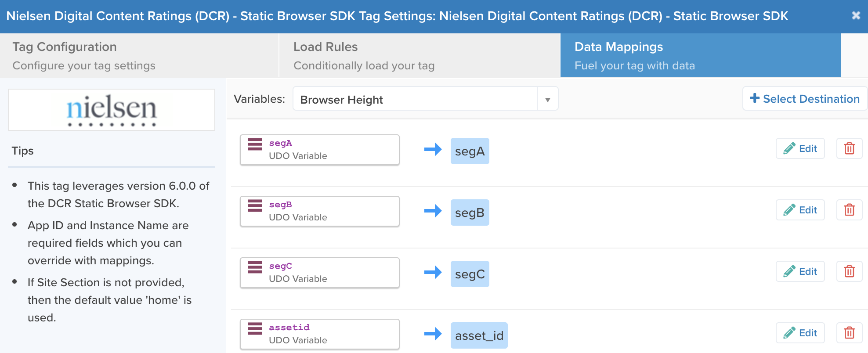This screenshot has height=353, width=868.
Task: Edit the segB mapping
Action: (800, 210)
